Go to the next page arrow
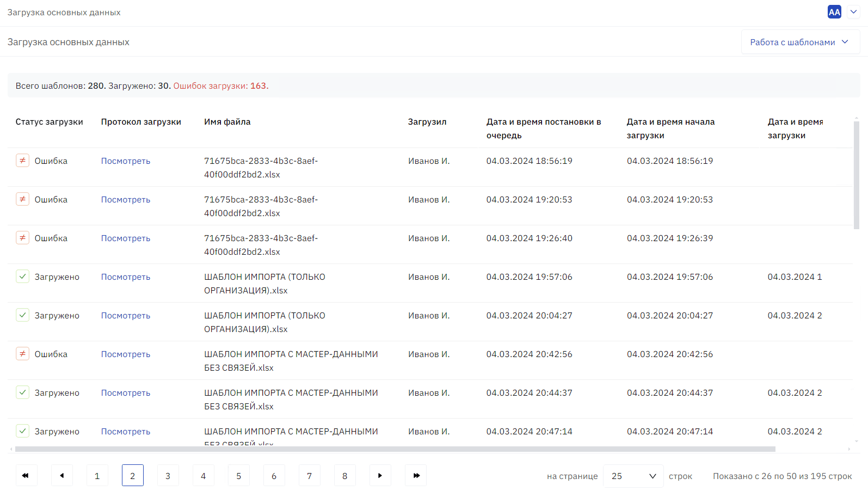The image size is (868, 497). click(x=380, y=475)
